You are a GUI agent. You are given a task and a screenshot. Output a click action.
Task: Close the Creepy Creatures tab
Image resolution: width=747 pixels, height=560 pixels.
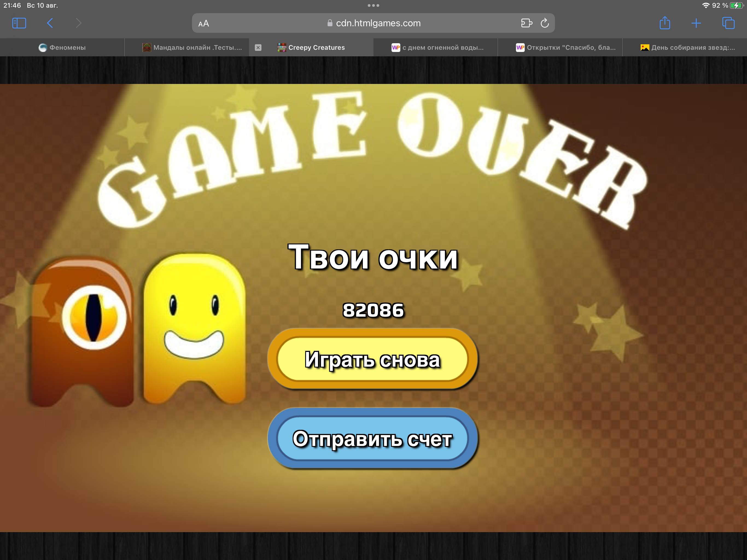(x=258, y=48)
